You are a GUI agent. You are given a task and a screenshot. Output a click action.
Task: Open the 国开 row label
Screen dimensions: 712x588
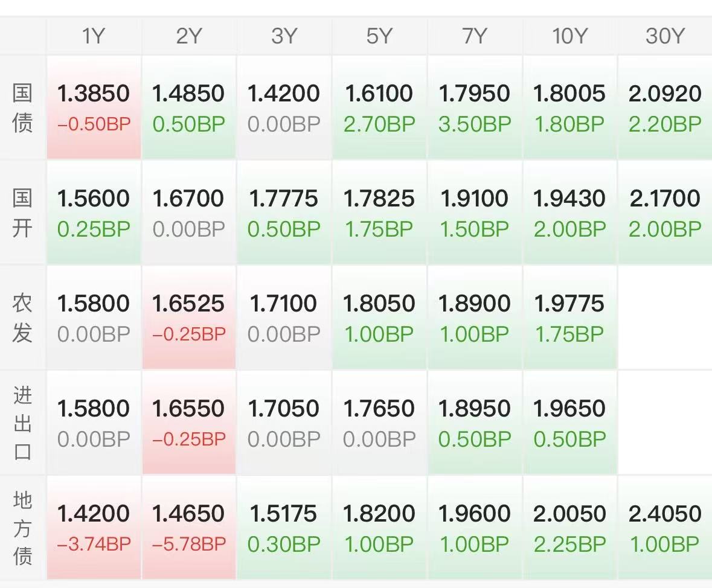click(22, 213)
